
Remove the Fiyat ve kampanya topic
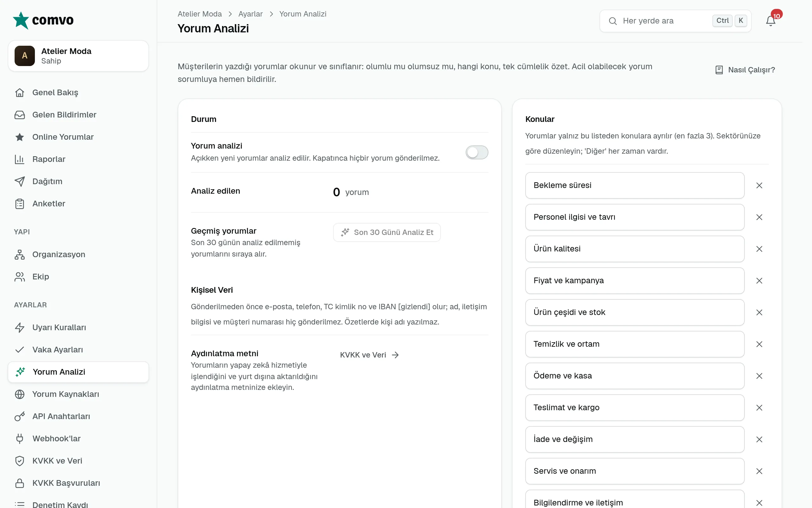click(x=759, y=281)
